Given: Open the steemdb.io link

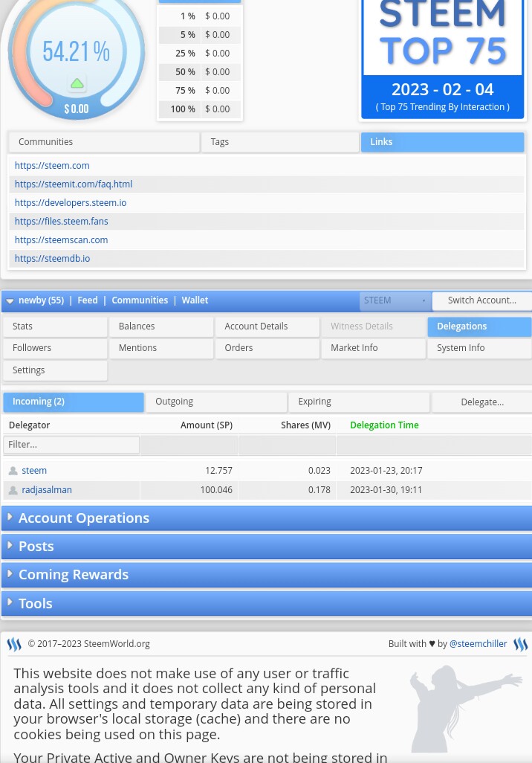Looking at the screenshot, I should (53, 258).
